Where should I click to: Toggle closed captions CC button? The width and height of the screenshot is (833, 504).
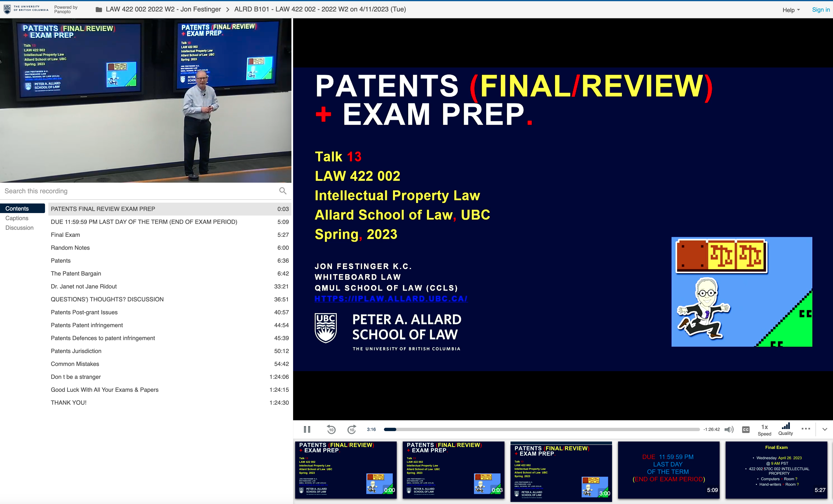(x=746, y=429)
